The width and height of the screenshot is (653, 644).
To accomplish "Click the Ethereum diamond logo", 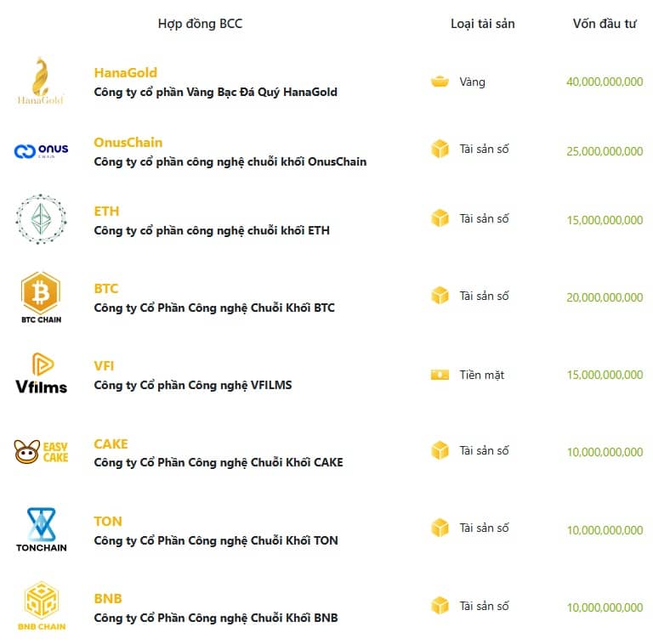I will 41,219.
